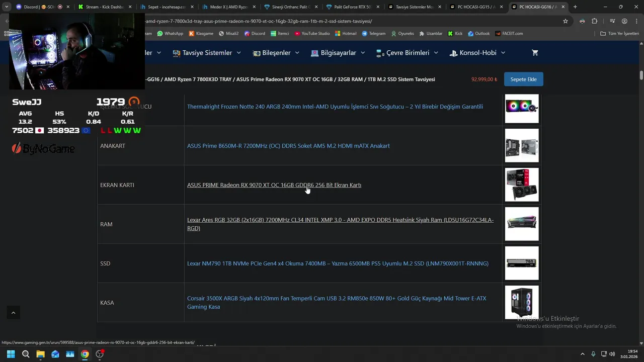Click the Corsair case product thumbnail
Image resolution: width=644 pixels, height=362 pixels.
(x=522, y=303)
